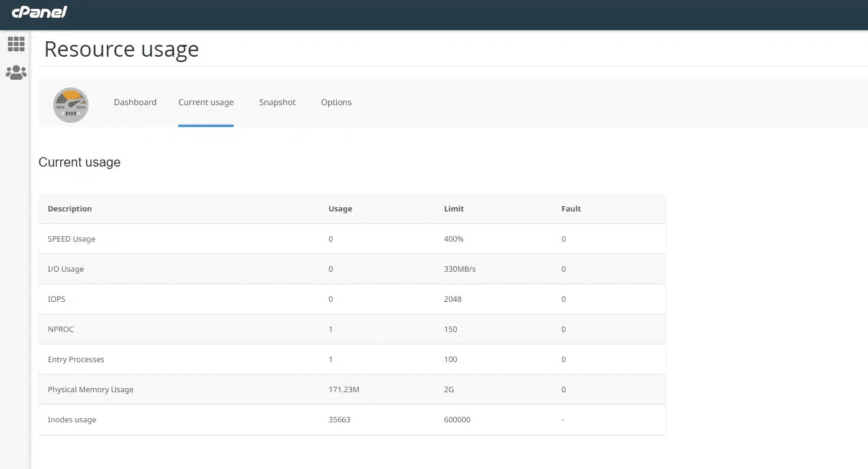Image resolution: width=868 pixels, height=469 pixels.
Task: Open the User Manager people icon
Action: tap(16, 73)
